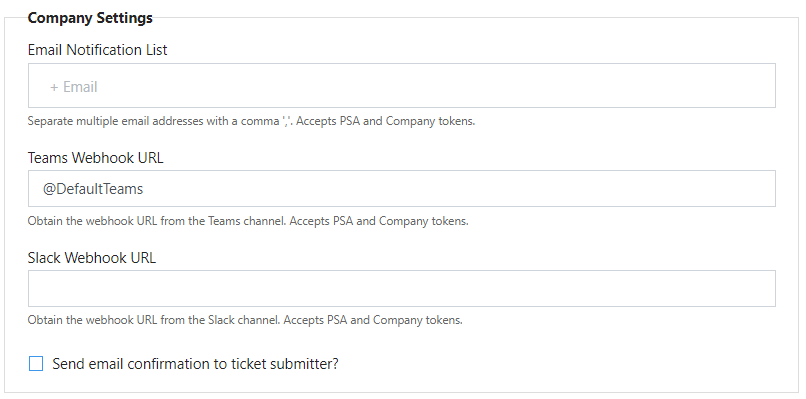This screenshot has width=806, height=399.
Task: Enable Send email confirmation to ticket submitter checkbox
Action: pos(36,364)
